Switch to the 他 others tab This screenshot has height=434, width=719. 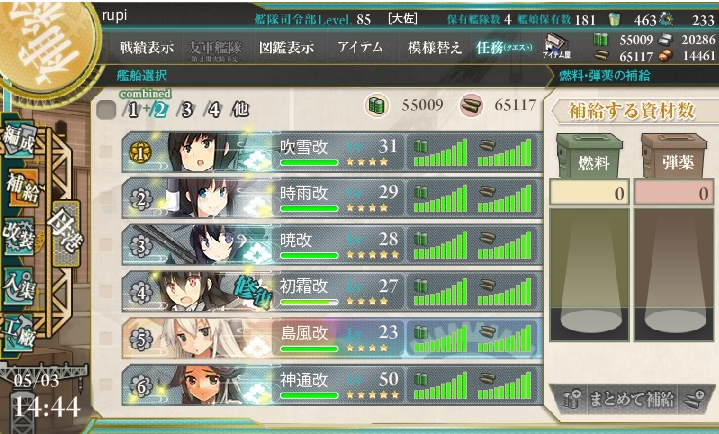click(240, 109)
